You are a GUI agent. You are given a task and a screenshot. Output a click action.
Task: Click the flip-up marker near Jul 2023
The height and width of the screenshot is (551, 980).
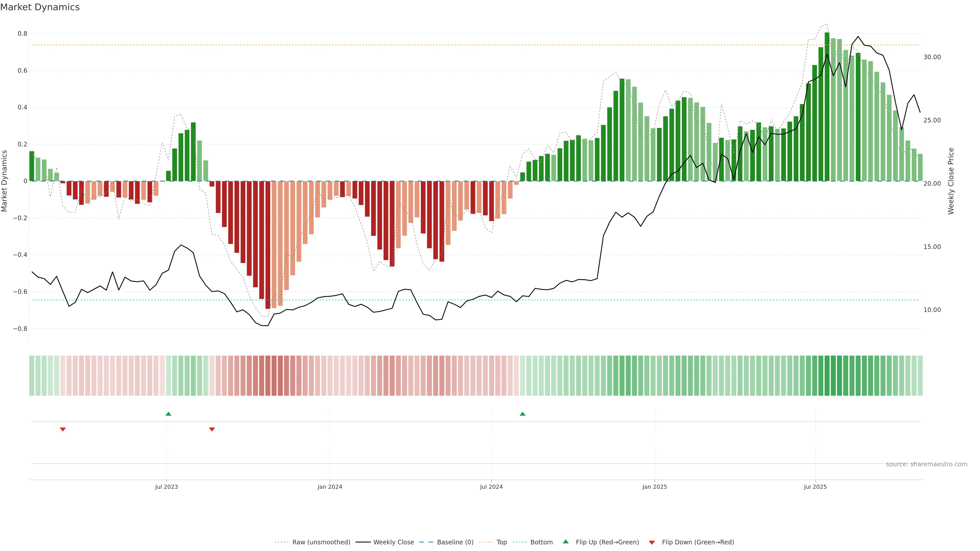(168, 414)
